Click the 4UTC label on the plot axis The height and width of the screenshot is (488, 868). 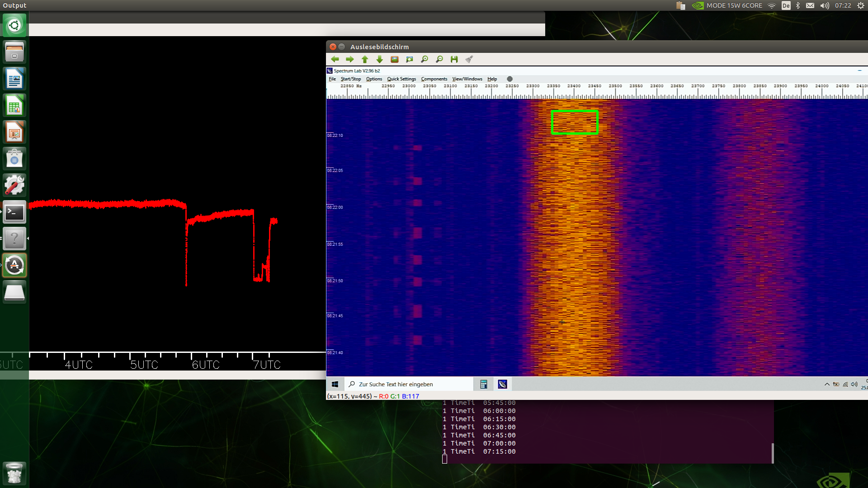click(79, 365)
